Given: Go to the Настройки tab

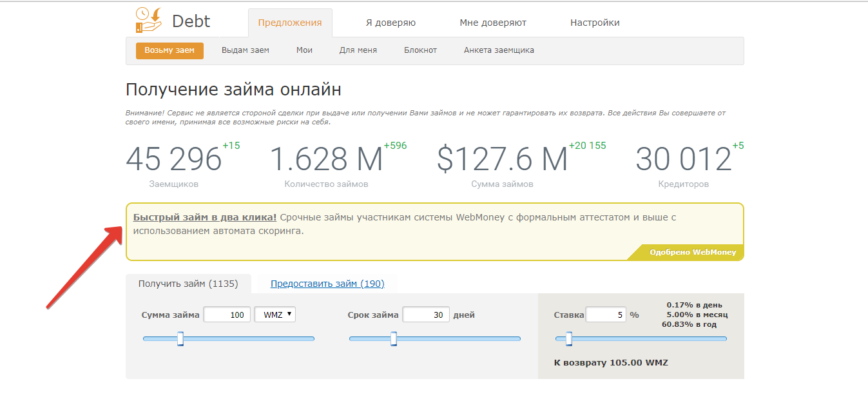Looking at the screenshot, I should point(595,23).
